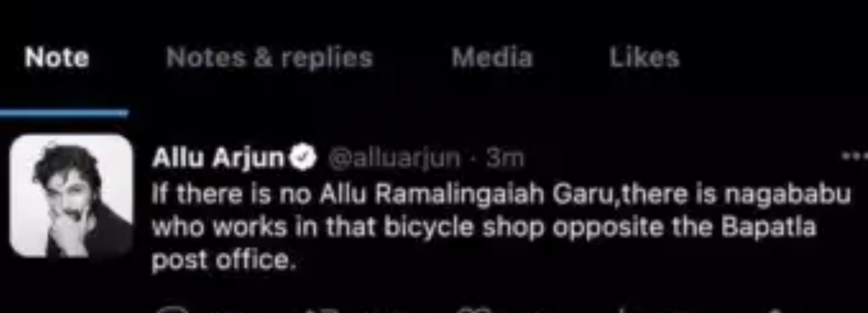Image resolution: width=868 pixels, height=313 pixels.
Task: Switch to the Likes tab
Action: pos(644,57)
